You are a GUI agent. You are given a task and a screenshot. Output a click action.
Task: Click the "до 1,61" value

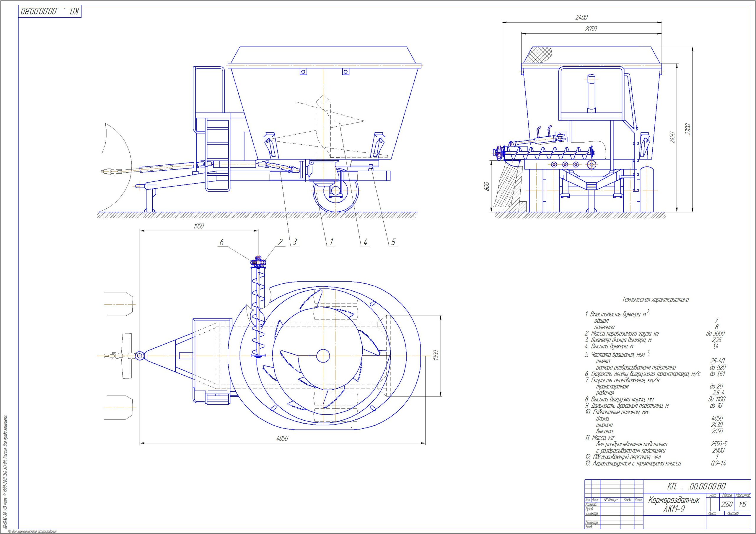click(718, 374)
